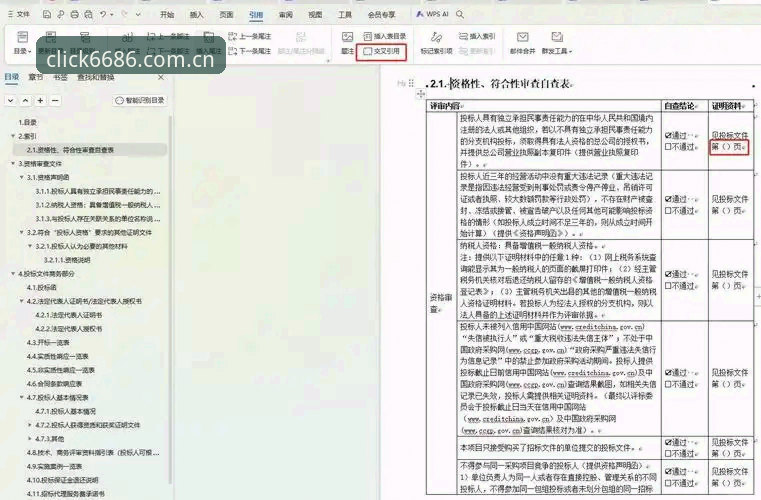Click the search magnifier beside WPS AI

[460, 15]
